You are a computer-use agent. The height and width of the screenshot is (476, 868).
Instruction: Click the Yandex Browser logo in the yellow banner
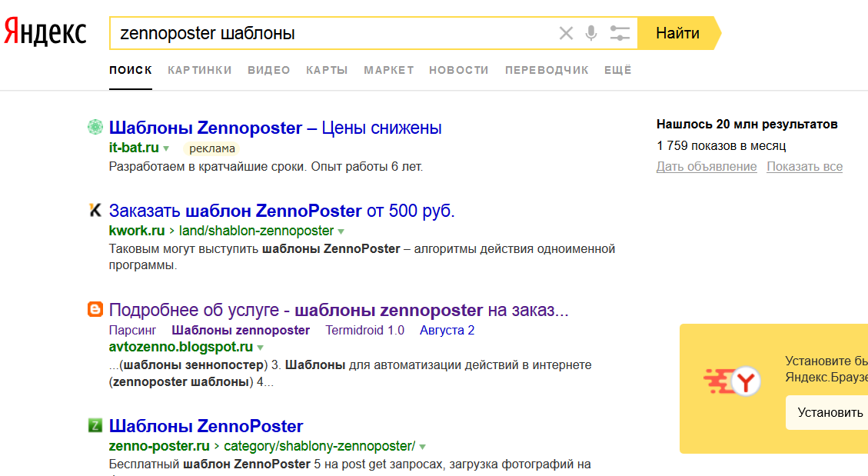click(x=733, y=381)
